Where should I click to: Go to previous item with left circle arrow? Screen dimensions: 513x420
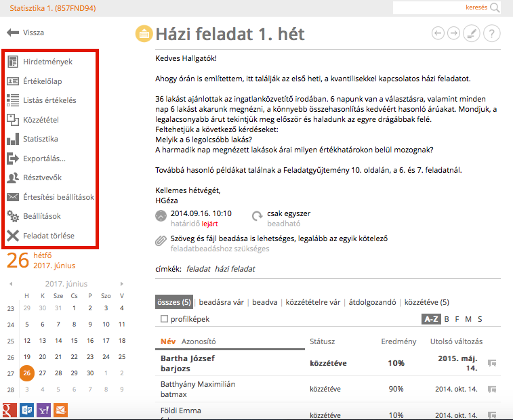click(438, 33)
